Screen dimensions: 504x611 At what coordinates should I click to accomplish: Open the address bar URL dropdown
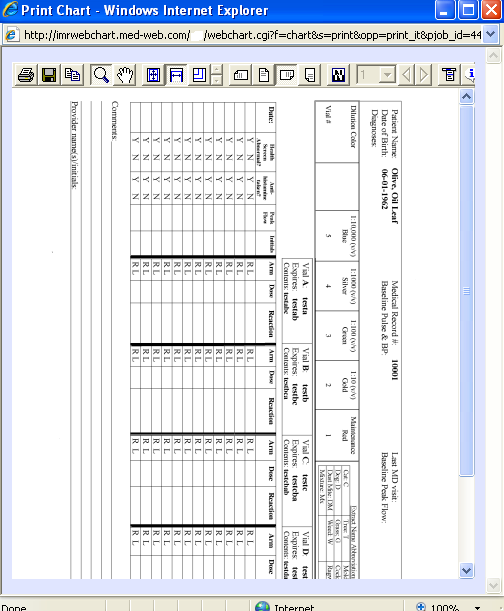[491, 35]
